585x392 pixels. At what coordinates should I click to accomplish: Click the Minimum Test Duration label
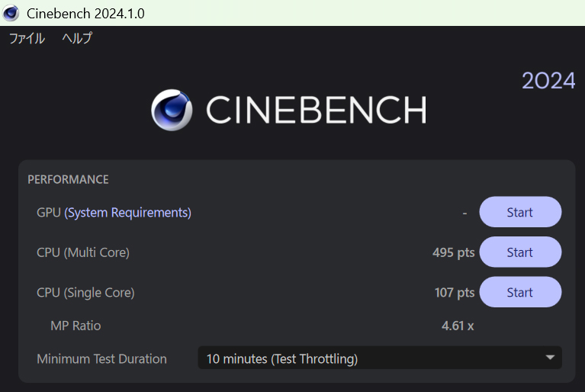102,358
